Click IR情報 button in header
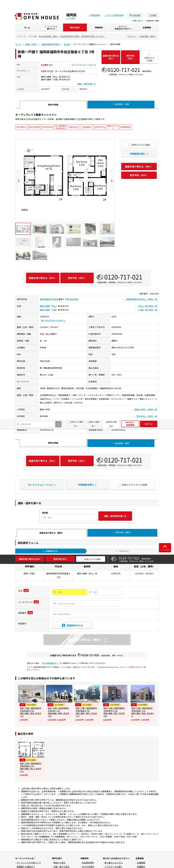 (152, 15)
